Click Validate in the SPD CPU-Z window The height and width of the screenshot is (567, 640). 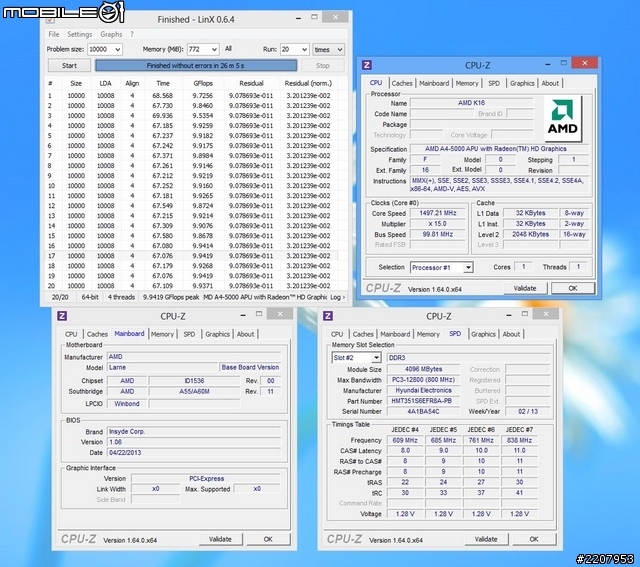tap(486, 539)
